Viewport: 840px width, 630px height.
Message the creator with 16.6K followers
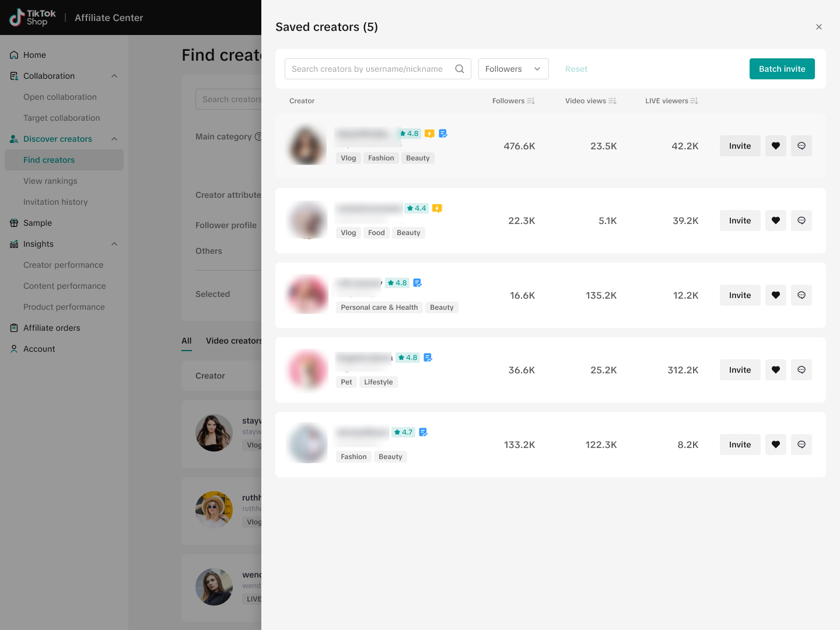[801, 295]
